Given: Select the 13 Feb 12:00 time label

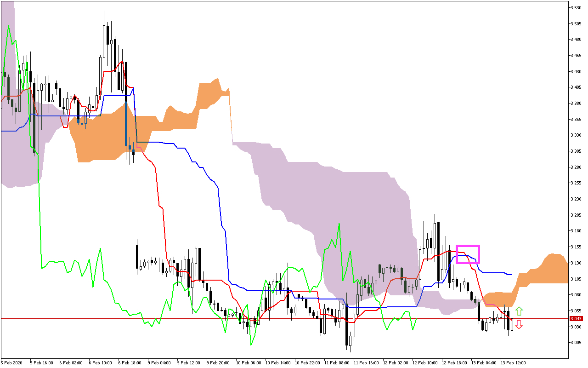Looking at the screenshot, I should click(x=513, y=362).
